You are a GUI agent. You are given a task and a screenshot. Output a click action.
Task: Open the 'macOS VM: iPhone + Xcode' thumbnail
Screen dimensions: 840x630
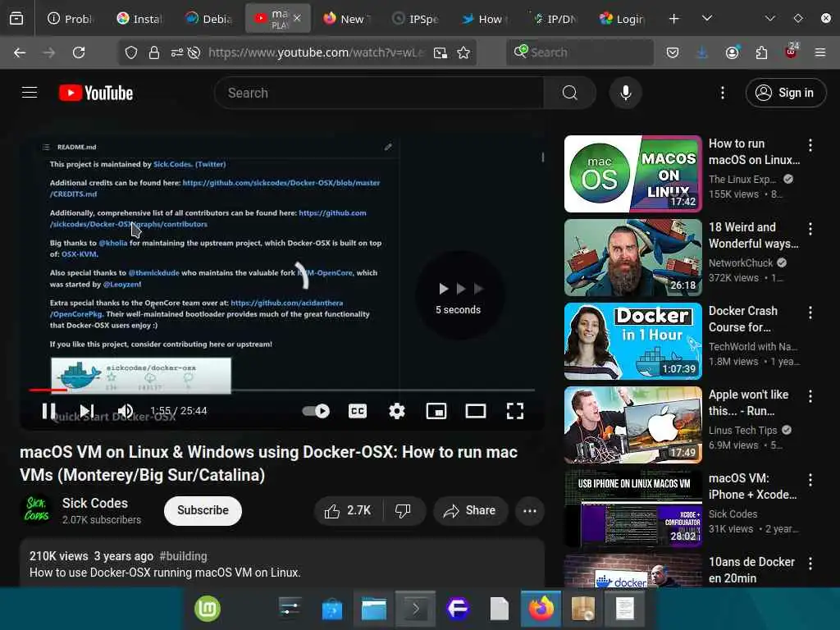click(633, 509)
